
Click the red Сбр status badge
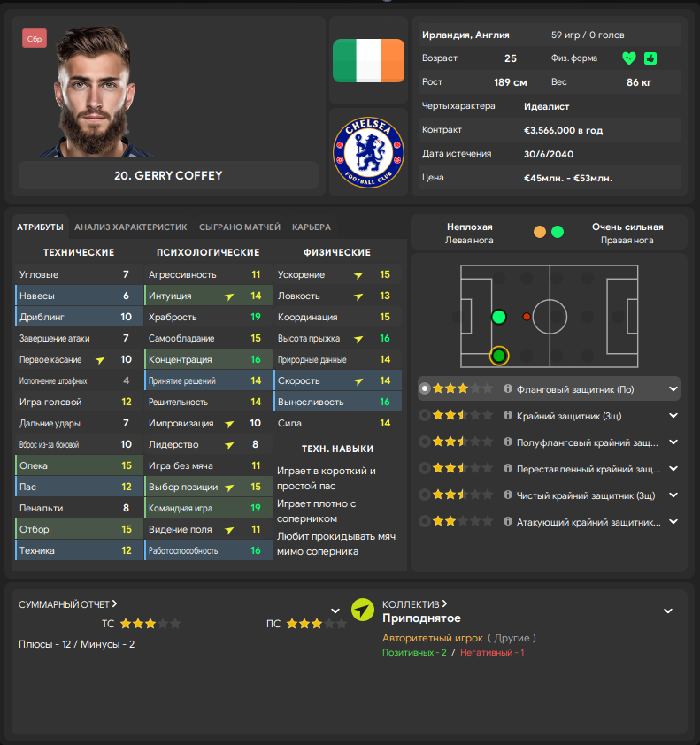pos(35,39)
